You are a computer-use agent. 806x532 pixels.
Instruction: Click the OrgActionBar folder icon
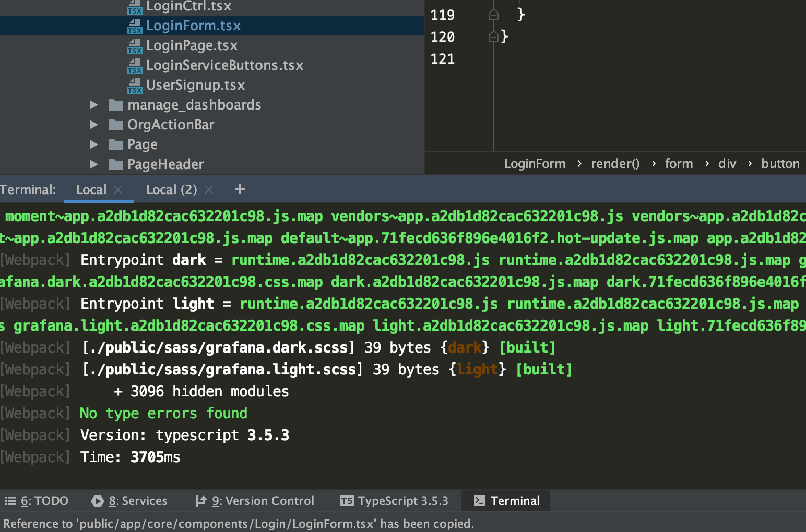[x=115, y=125]
